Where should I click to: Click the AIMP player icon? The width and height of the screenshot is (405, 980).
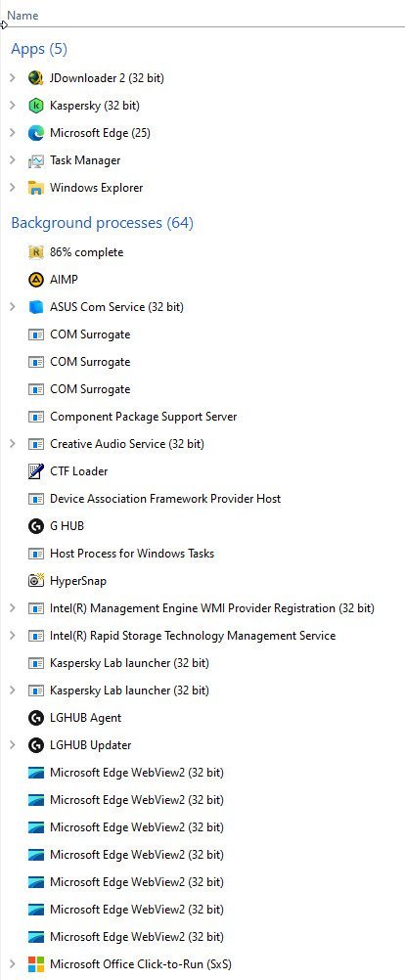point(36,280)
